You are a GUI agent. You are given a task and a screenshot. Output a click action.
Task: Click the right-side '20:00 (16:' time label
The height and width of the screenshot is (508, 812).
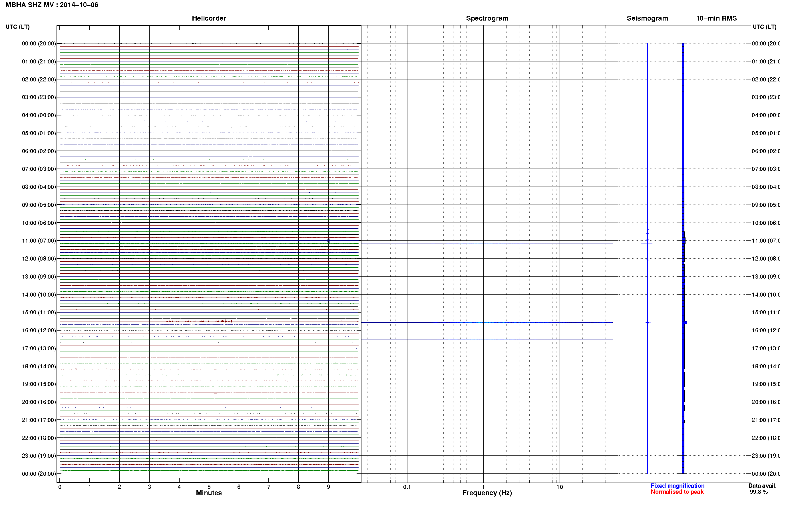[765, 402]
